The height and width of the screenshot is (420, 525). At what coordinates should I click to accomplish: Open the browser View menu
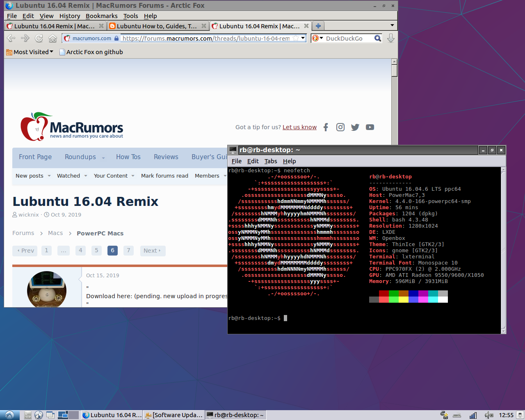point(46,16)
